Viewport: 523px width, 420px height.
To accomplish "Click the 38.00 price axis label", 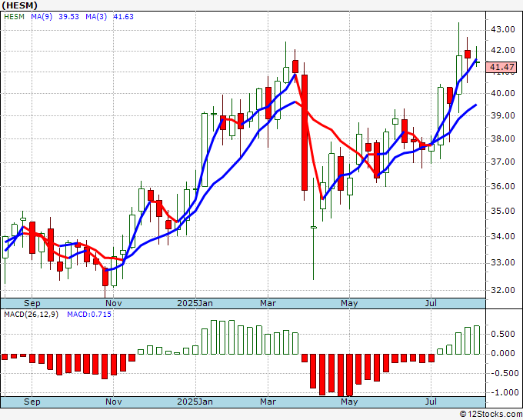I will point(503,138).
